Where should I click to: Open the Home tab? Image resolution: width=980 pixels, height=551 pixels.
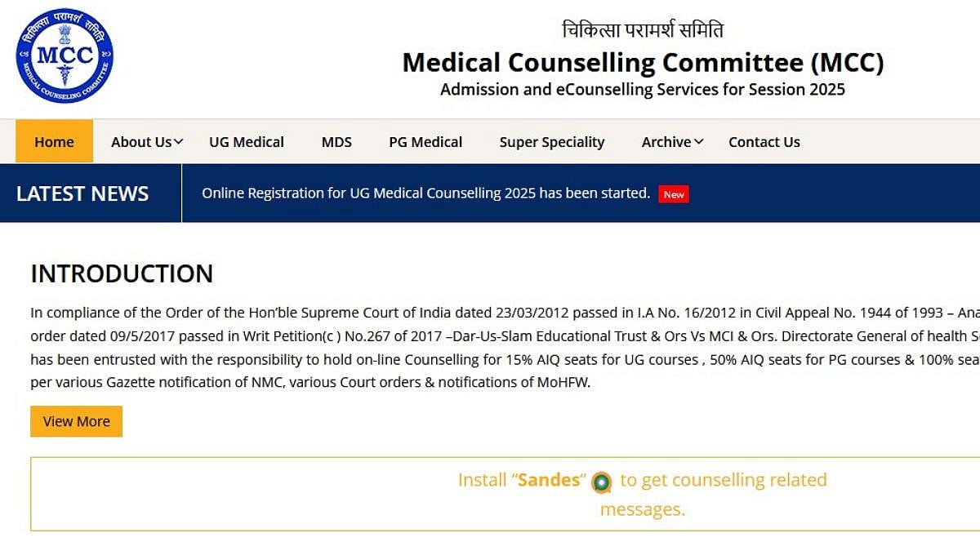click(54, 142)
